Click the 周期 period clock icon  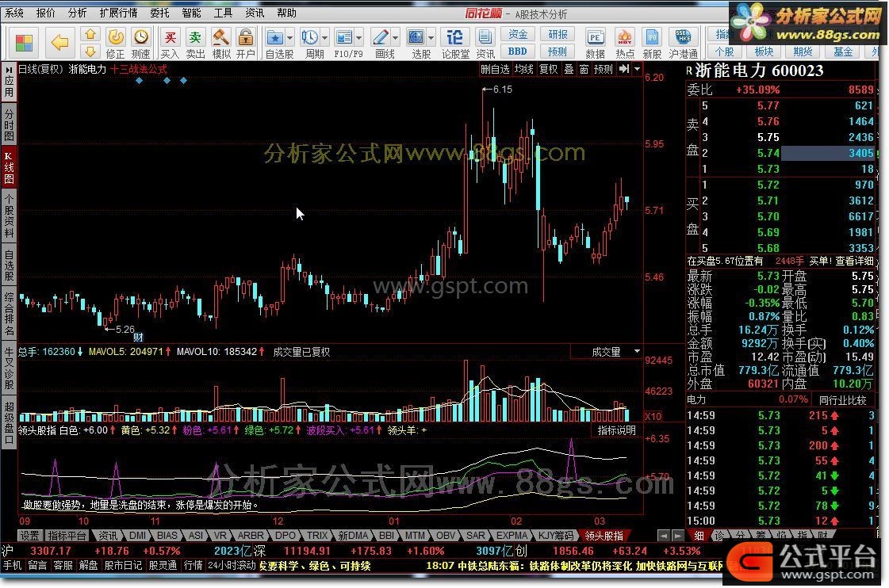click(x=309, y=37)
